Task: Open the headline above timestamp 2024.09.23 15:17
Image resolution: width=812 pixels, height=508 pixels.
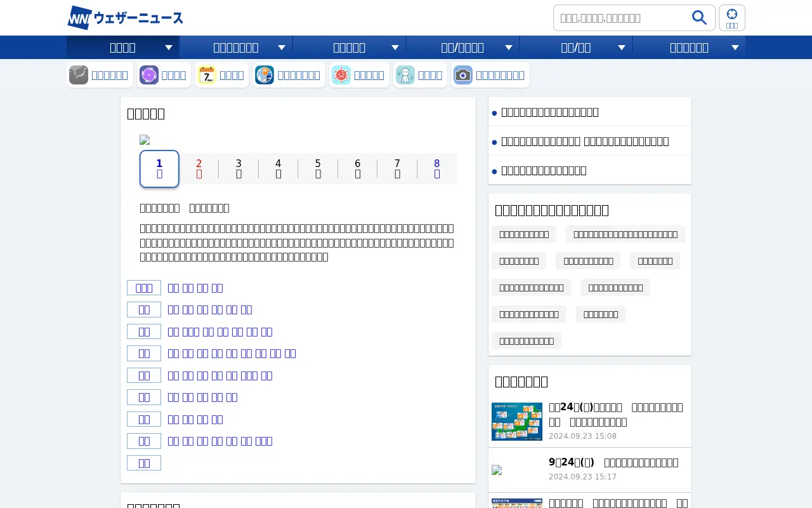Action: (613, 462)
